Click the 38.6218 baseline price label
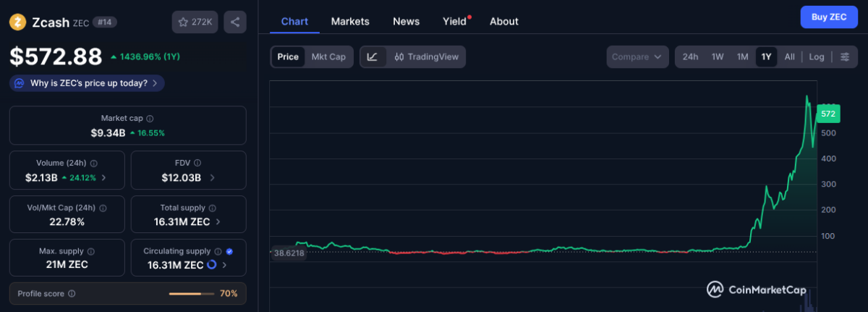Screen dimensions: 868x312 point(289,253)
